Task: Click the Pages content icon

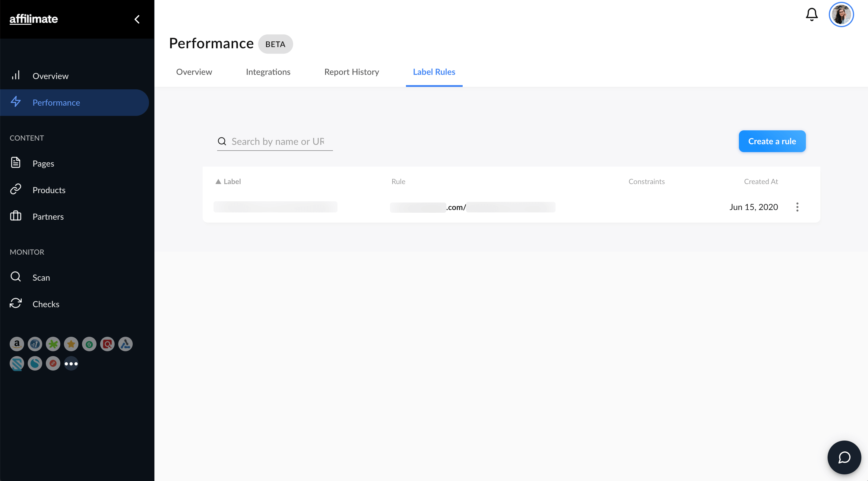Action: [x=15, y=162]
